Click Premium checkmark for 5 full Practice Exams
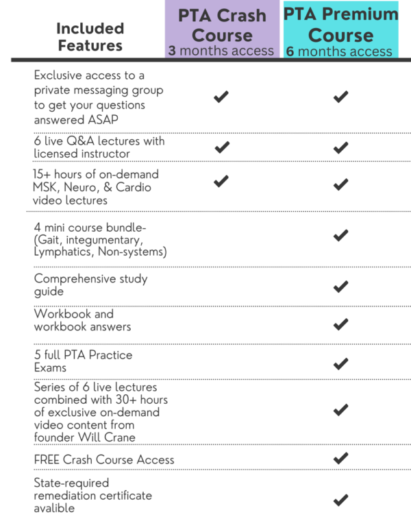 click(x=340, y=363)
